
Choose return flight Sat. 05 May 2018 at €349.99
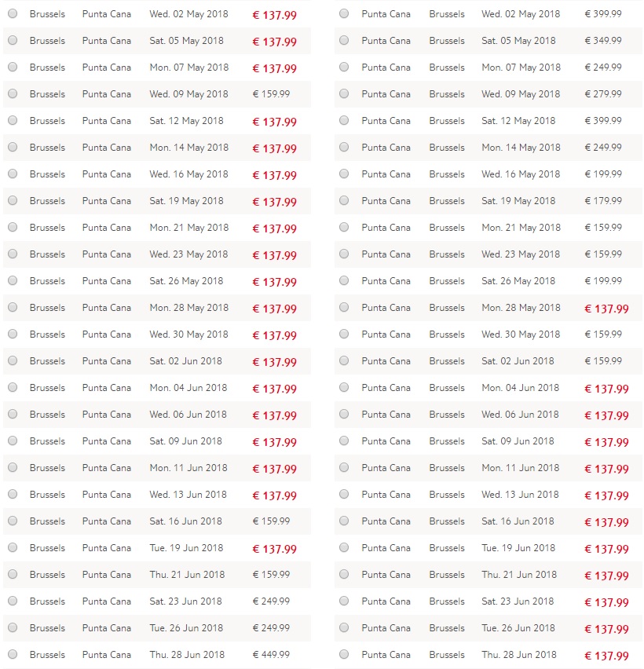(344, 40)
